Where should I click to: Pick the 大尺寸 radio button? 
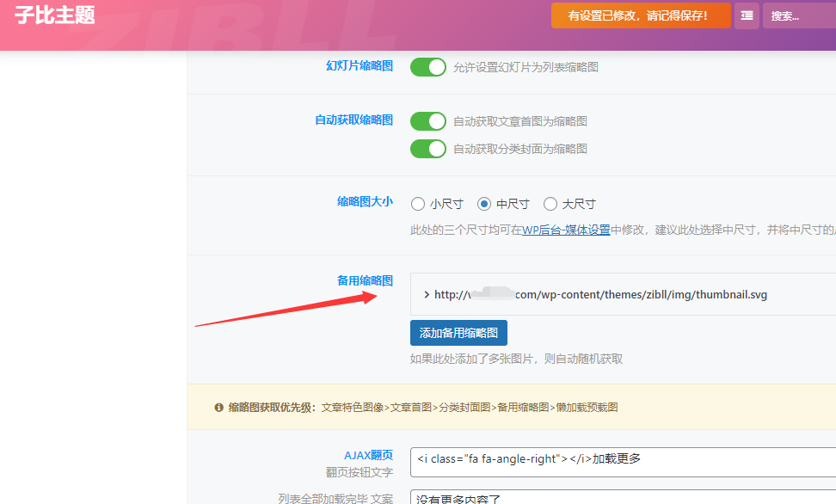[550, 204]
